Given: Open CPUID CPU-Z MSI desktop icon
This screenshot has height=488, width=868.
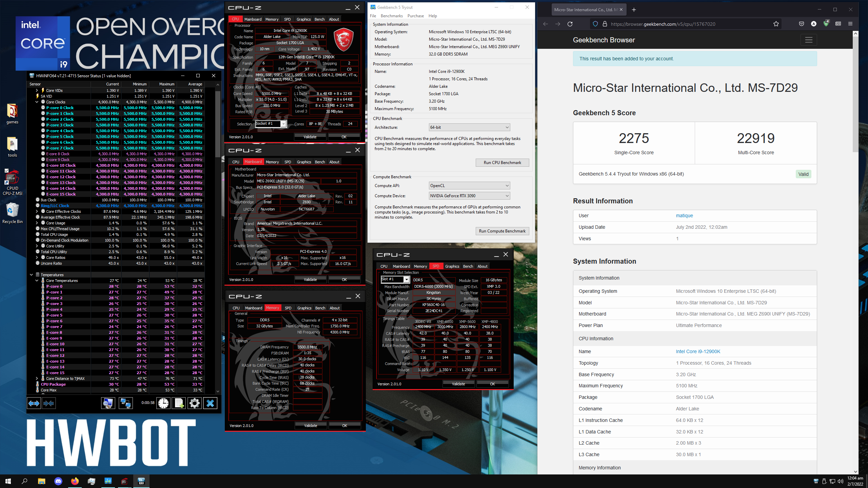Looking at the screenshot, I should (13, 182).
